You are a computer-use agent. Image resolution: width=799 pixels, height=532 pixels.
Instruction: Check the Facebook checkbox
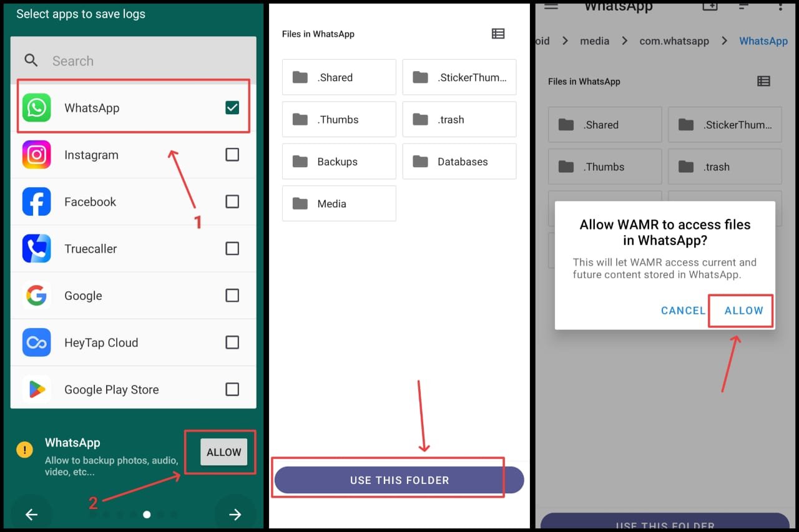coord(232,201)
